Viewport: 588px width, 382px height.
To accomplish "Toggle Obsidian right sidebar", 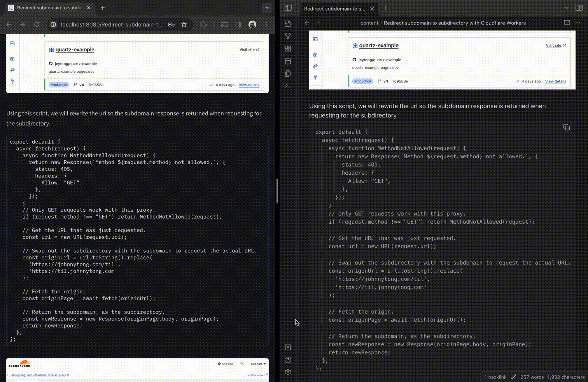I will [579, 8].
